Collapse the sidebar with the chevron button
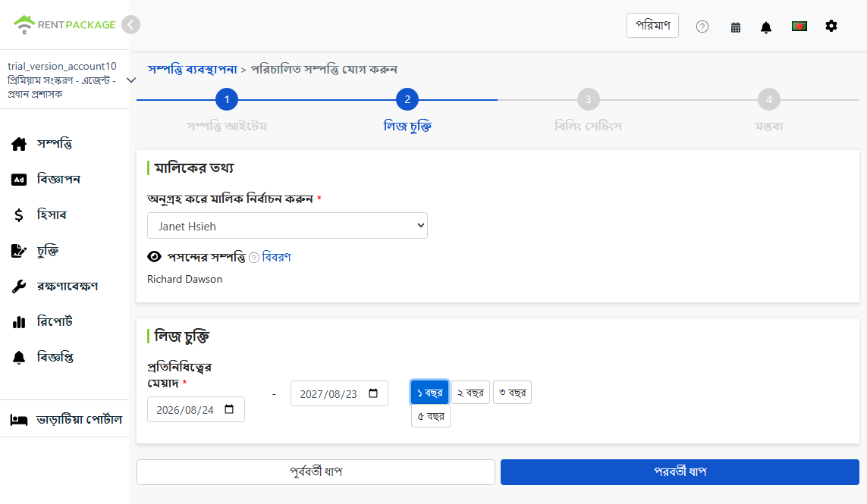This screenshot has height=504, width=867. coord(130,25)
